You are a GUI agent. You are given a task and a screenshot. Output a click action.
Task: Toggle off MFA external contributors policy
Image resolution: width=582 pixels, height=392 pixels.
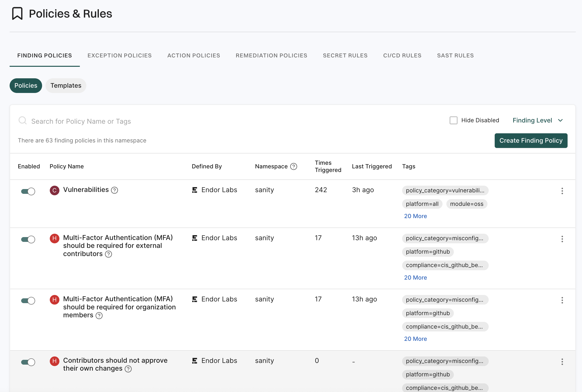pyautogui.click(x=28, y=239)
